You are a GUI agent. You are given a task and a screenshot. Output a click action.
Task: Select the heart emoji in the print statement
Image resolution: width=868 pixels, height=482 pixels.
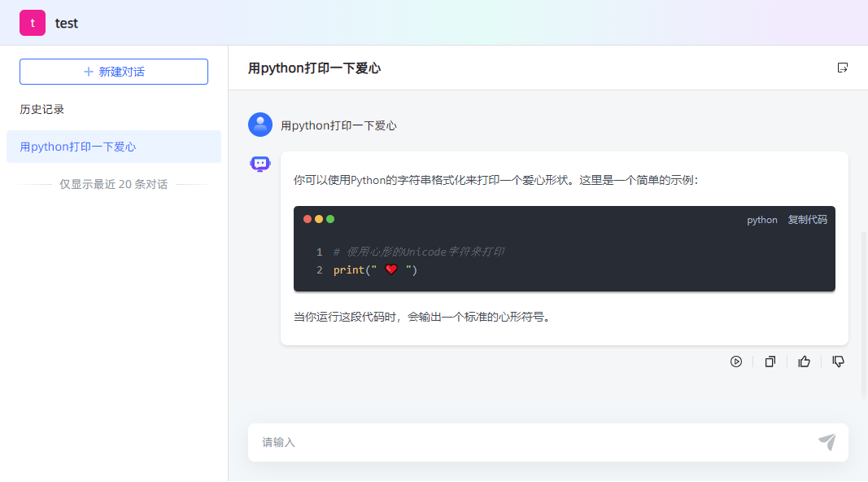click(391, 269)
